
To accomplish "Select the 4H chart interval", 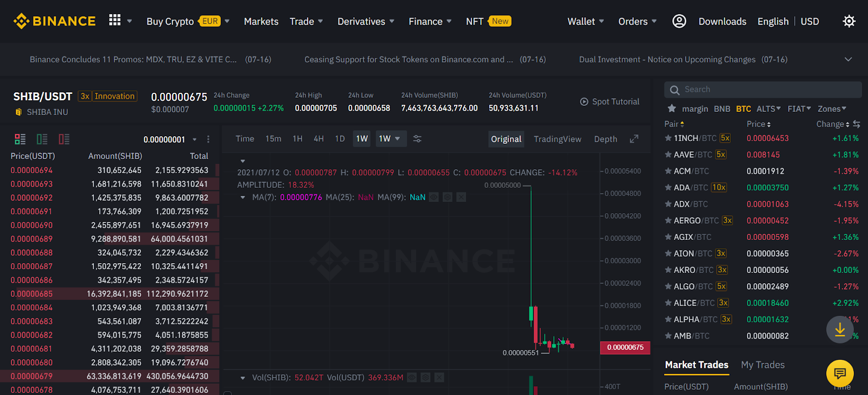I will 319,139.
